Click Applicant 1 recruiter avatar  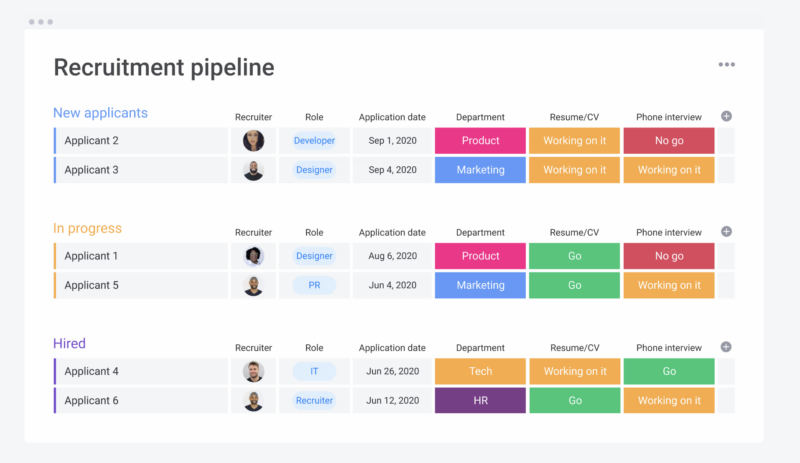tap(253, 256)
